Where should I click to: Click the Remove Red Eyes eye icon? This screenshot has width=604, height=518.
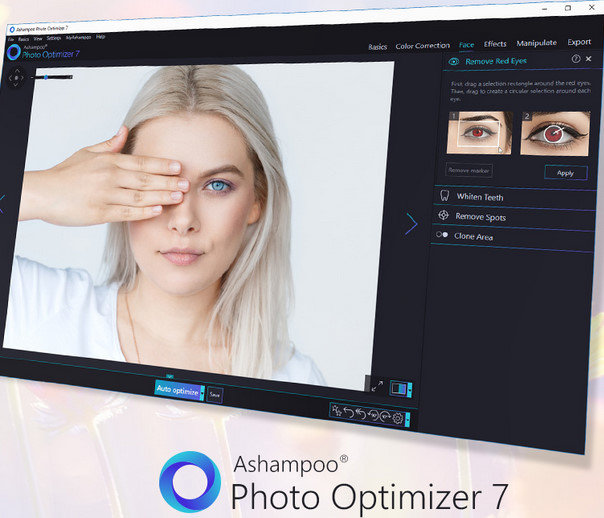click(453, 62)
